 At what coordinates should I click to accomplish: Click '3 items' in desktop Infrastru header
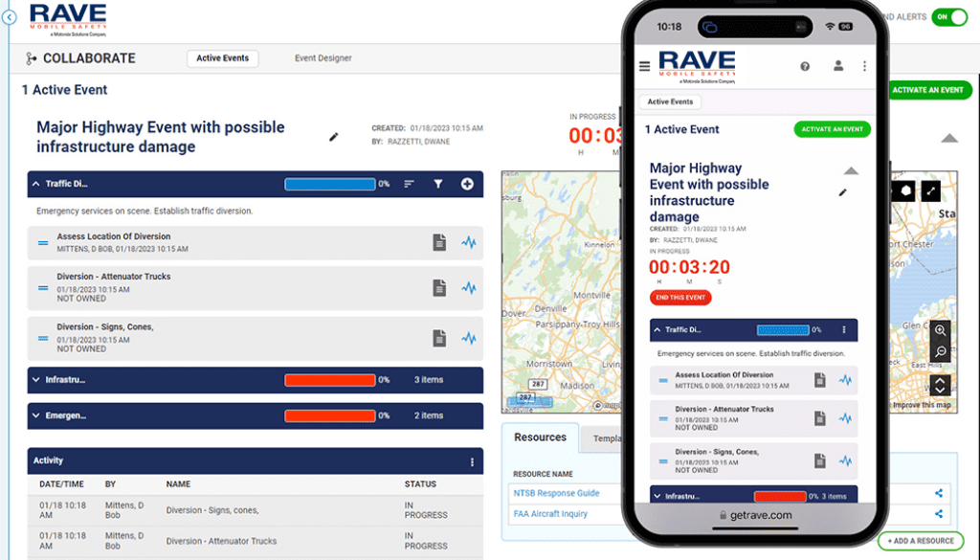(429, 379)
